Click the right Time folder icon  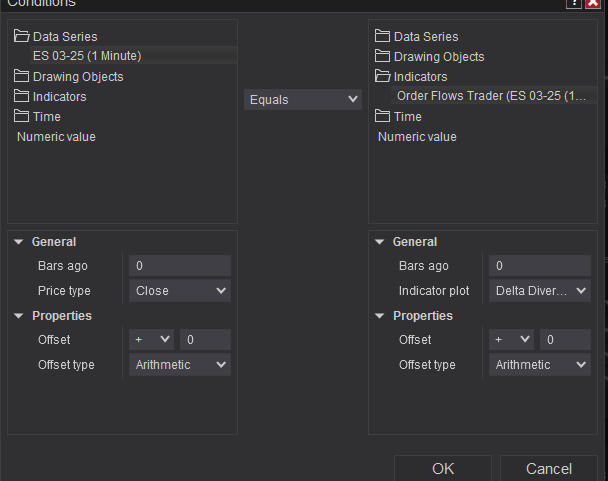383,117
